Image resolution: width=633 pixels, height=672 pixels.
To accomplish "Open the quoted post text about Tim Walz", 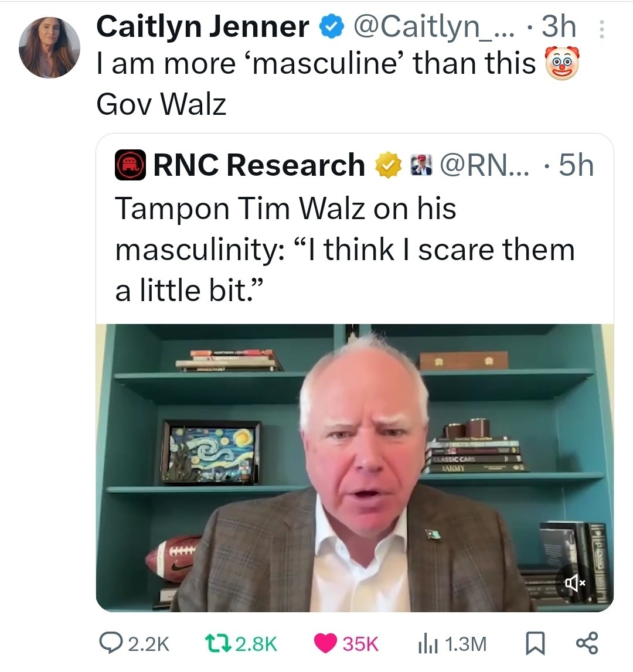I will click(x=345, y=249).
